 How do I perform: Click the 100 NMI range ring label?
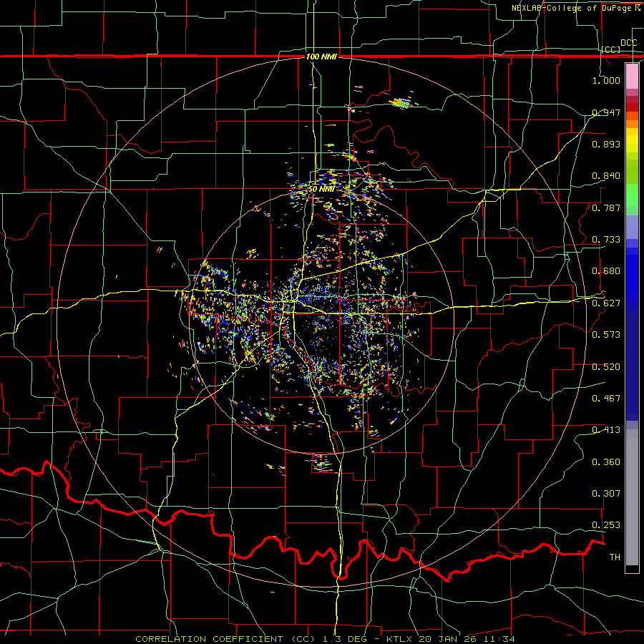pos(321,57)
